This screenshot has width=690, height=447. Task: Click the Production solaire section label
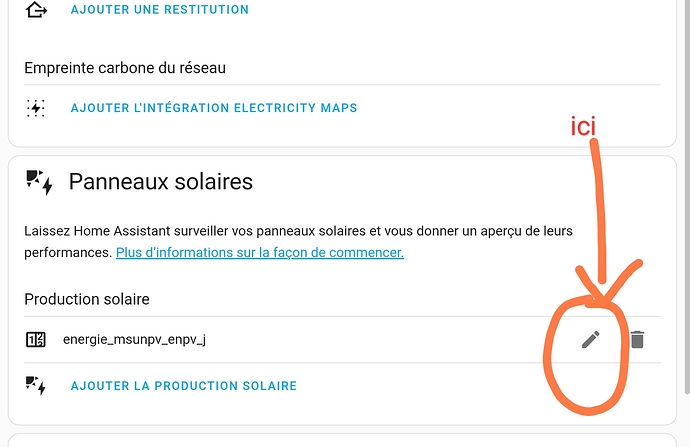[87, 299]
